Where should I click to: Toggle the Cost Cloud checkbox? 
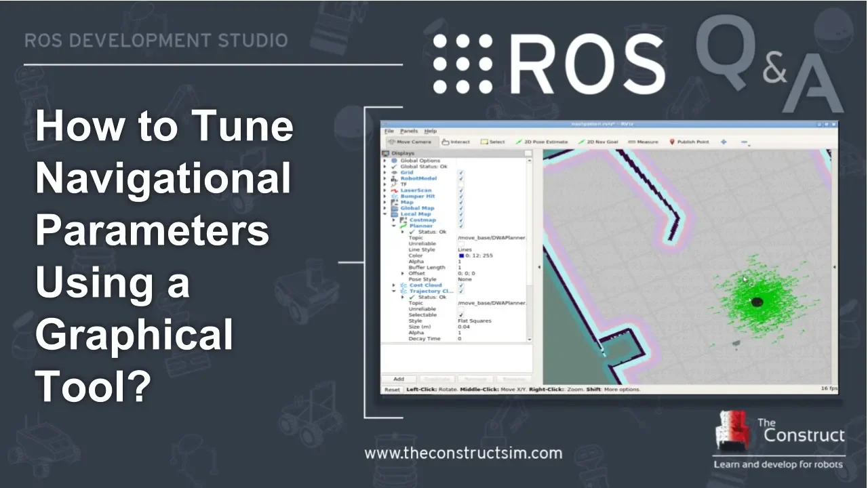[461, 285]
